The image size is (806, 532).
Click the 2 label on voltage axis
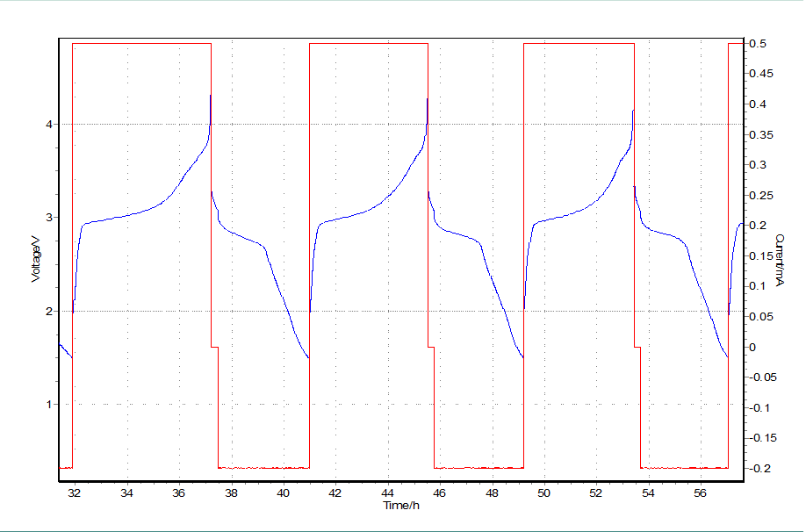point(50,312)
